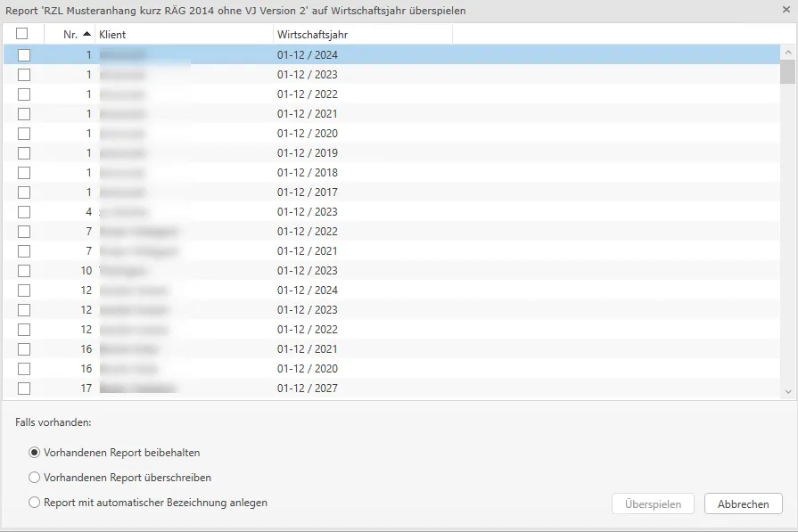Sort by the Nr. column header

pyautogui.click(x=70, y=34)
